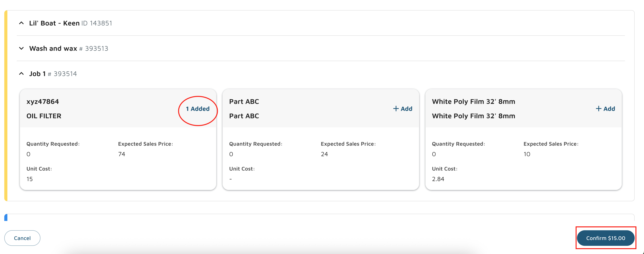Click the plus icon on Part ABC
The width and height of the screenshot is (644, 254).
[396, 109]
